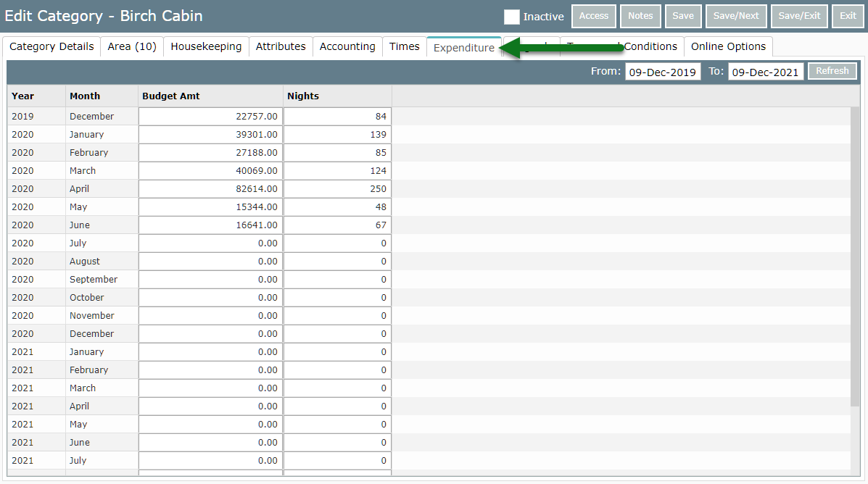The image size is (868, 484).
Task: Edit July 2020 budget amount field
Action: click(211, 243)
